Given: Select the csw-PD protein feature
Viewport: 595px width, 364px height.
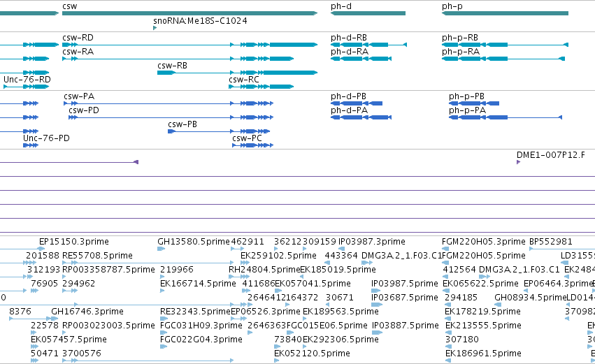Looking at the screenshot, I should click(x=171, y=117).
